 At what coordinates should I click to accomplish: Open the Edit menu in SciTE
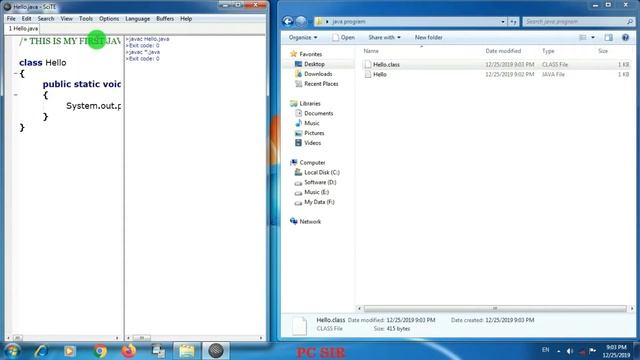pos(27,19)
